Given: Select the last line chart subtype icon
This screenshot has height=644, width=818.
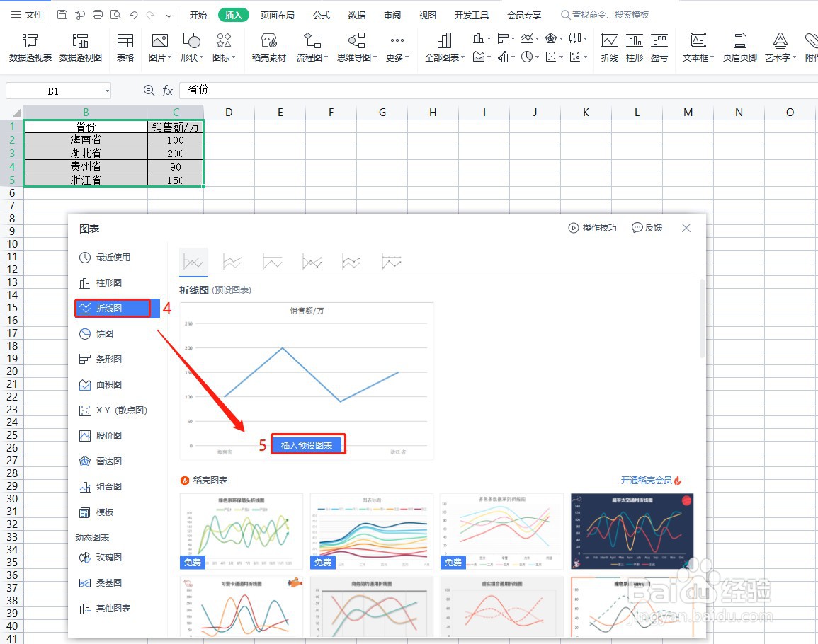Looking at the screenshot, I should pyautogui.click(x=391, y=263).
